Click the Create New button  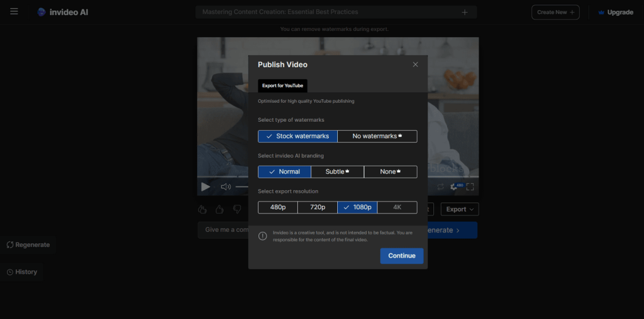pyautogui.click(x=555, y=13)
